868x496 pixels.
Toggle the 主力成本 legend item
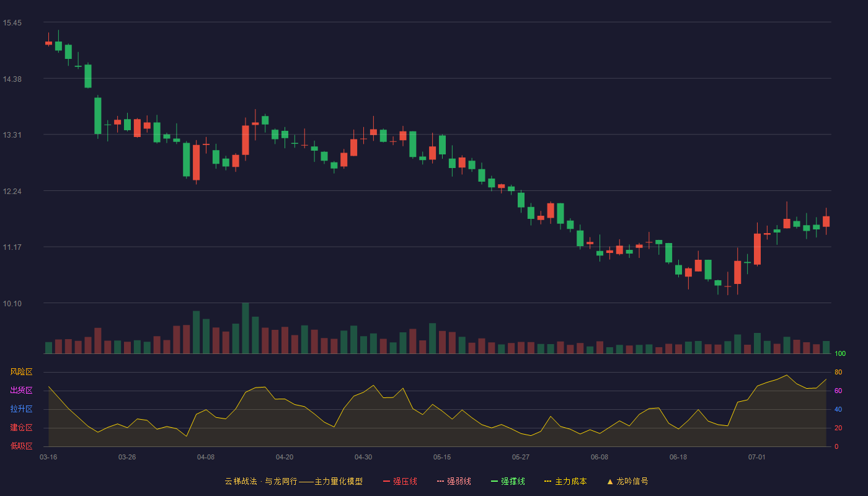(x=565, y=481)
